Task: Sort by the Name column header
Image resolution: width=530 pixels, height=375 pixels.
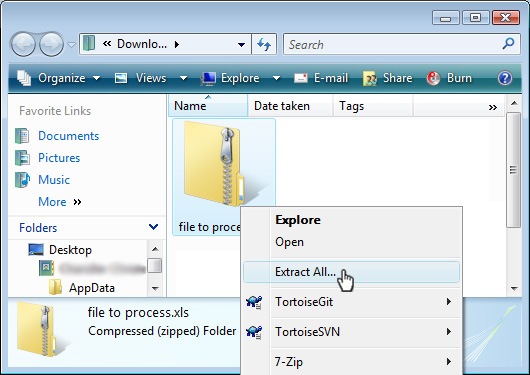Action: click(x=208, y=106)
